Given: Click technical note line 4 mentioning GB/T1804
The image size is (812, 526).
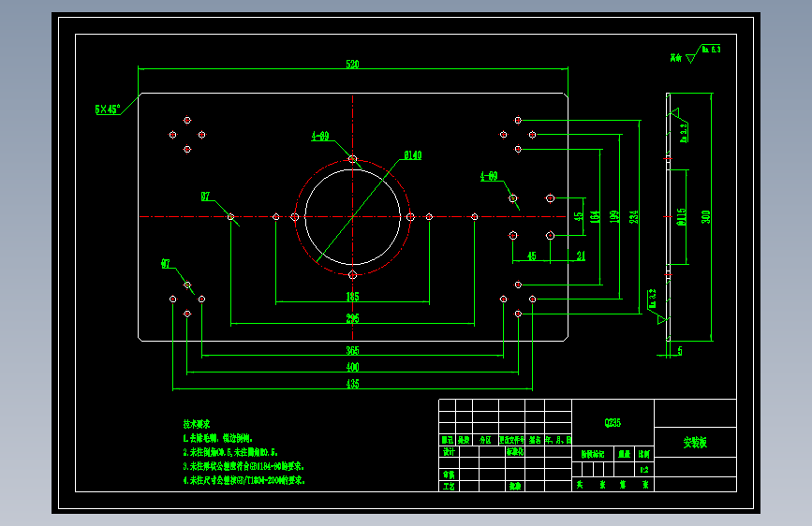Looking at the screenshot, I should (244, 480).
